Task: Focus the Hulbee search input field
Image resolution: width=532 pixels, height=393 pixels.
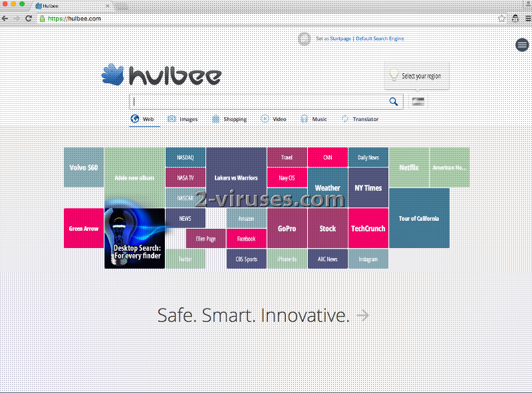Action: tap(259, 102)
